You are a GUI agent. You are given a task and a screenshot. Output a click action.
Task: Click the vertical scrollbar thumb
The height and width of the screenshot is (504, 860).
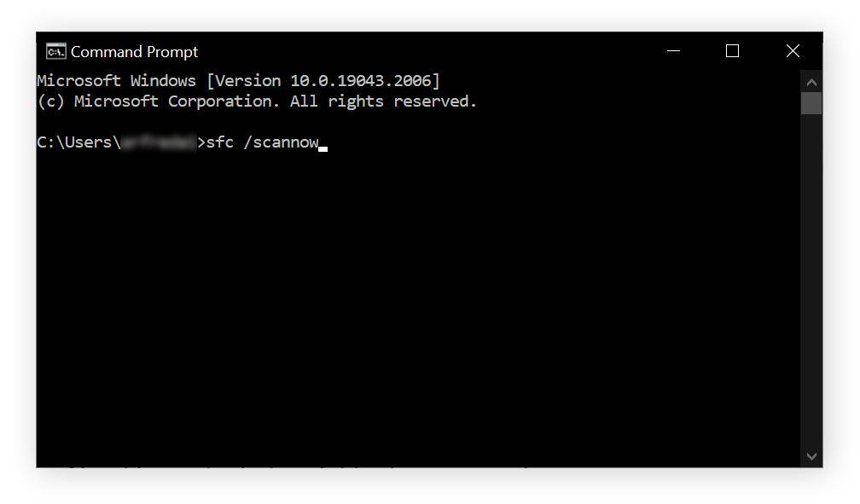point(811,103)
